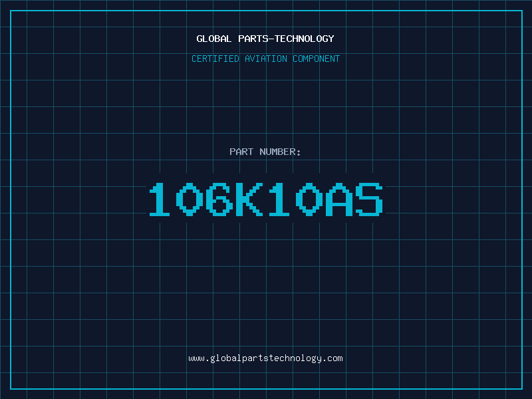Click the final letter S of part number
The image size is (532, 399).
(x=369, y=199)
